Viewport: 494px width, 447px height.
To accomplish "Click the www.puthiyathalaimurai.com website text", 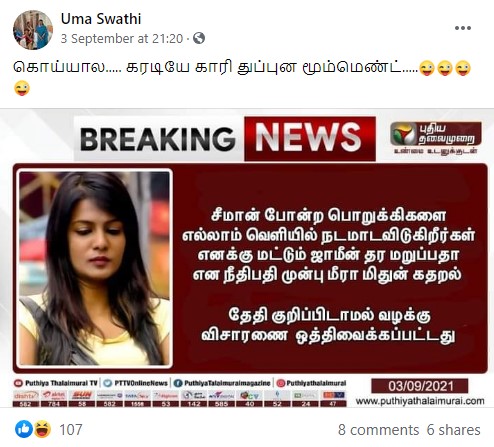I will point(420,401).
